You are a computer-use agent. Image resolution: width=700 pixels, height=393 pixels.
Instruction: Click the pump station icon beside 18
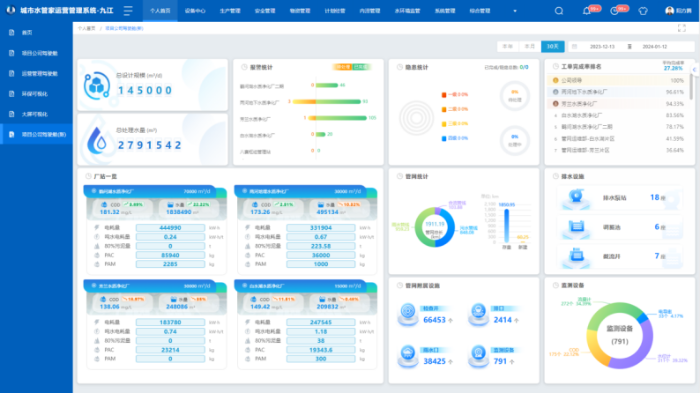tap(576, 198)
